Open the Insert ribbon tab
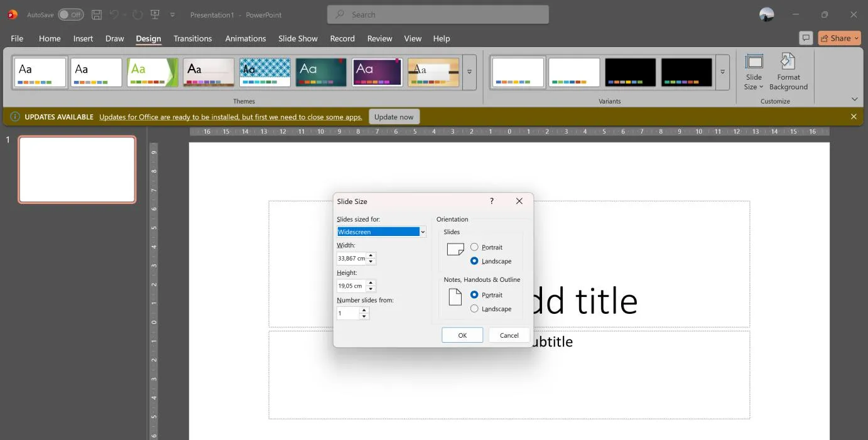This screenshot has width=868, height=440. pyautogui.click(x=83, y=38)
